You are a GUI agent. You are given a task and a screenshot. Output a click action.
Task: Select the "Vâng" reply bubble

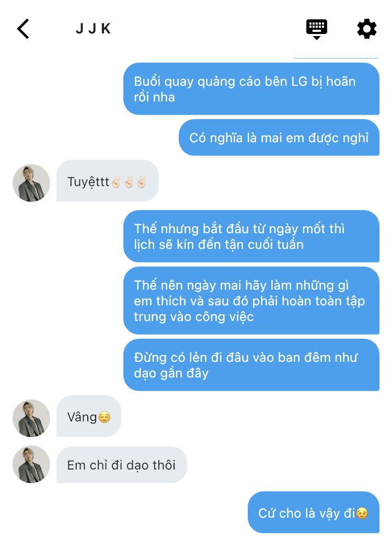click(89, 416)
